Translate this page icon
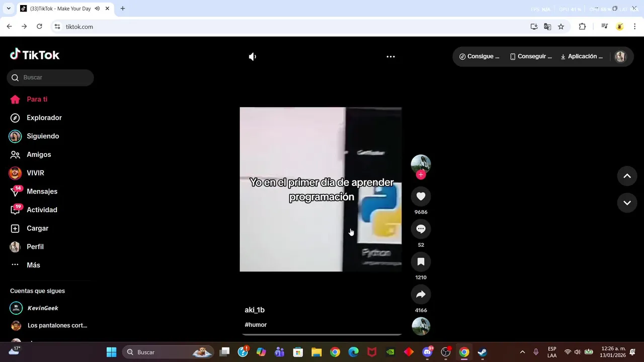Image resolution: width=644 pixels, height=362 pixels. [547, 27]
